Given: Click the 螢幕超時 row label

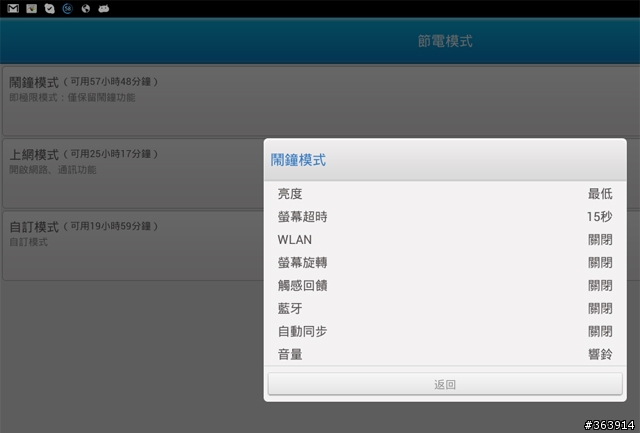Looking at the screenshot, I should point(302,216).
